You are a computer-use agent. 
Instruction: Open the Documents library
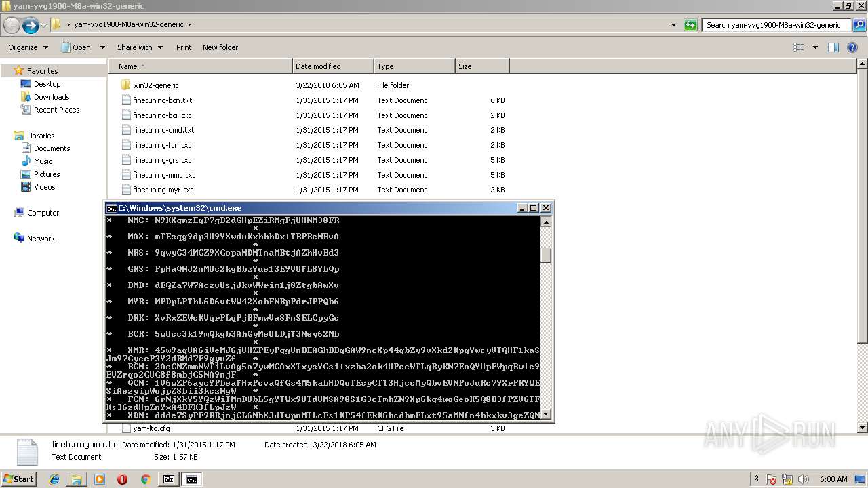[x=52, y=148]
